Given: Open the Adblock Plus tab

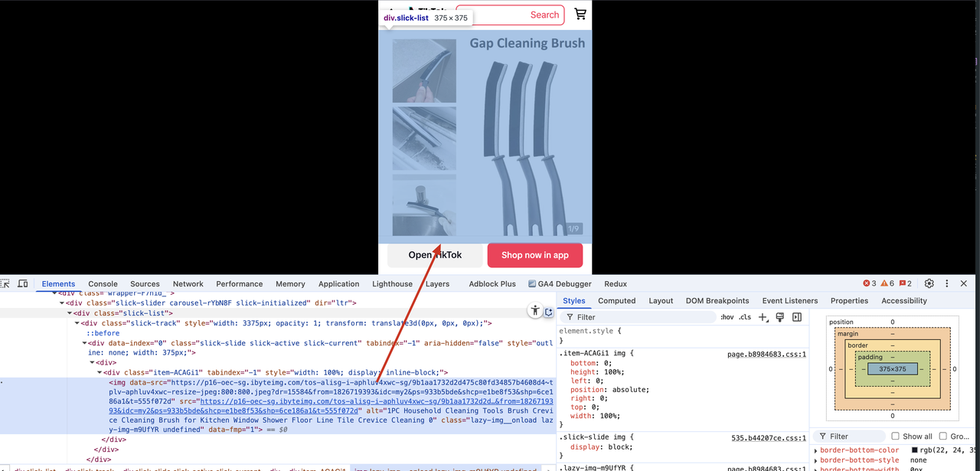Looking at the screenshot, I should [492, 283].
